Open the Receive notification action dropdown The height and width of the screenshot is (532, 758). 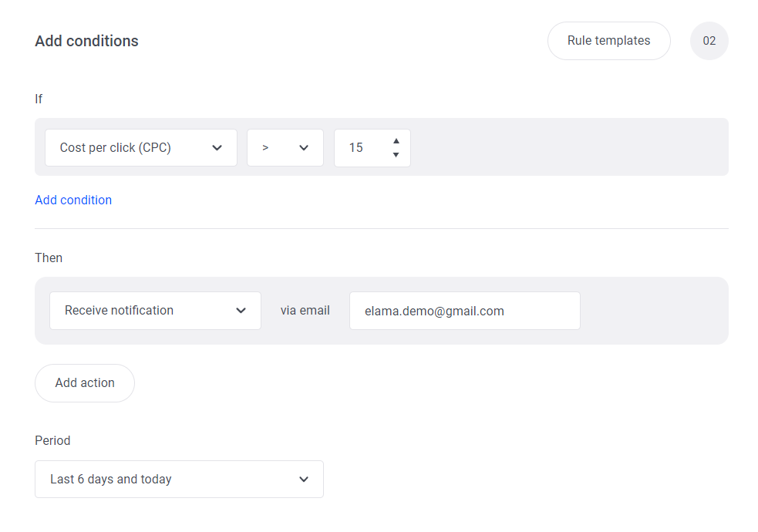click(x=155, y=311)
